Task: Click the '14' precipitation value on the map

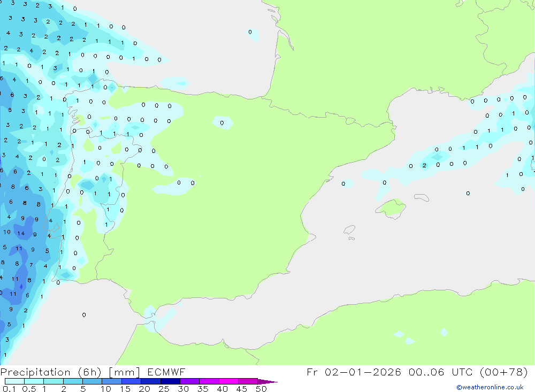Action: 21,234
